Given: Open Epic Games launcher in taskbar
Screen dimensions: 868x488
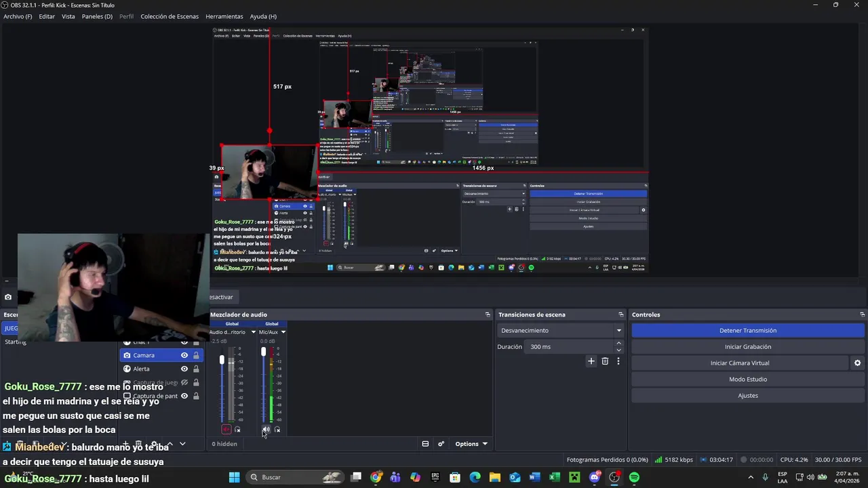Looking at the screenshot, I should 435,477.
